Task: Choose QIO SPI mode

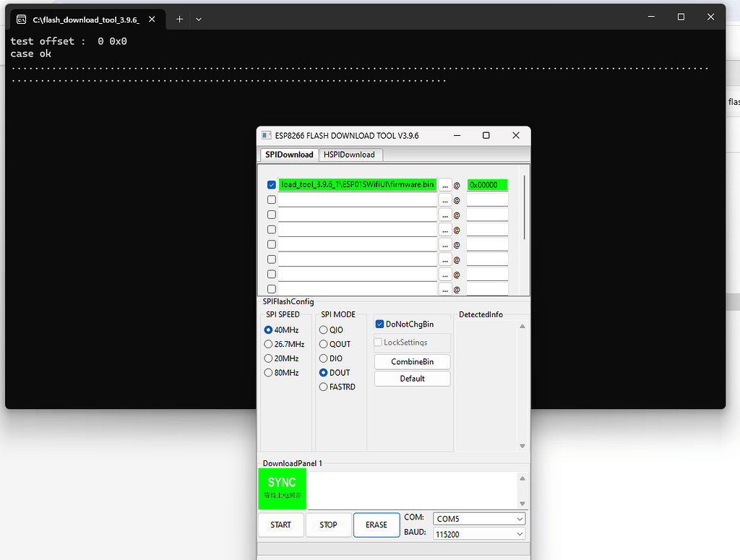Action: click(324, 330)
